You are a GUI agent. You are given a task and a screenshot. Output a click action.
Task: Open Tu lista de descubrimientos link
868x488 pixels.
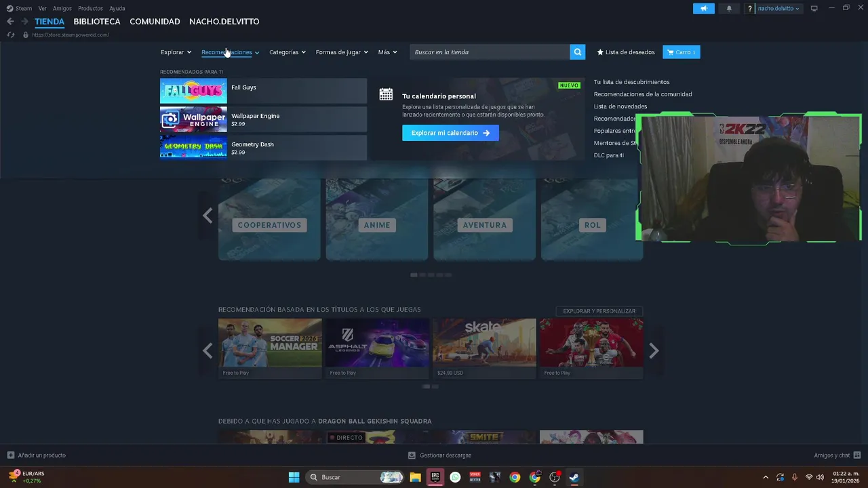pyautogui.click(x=631, y=82)
